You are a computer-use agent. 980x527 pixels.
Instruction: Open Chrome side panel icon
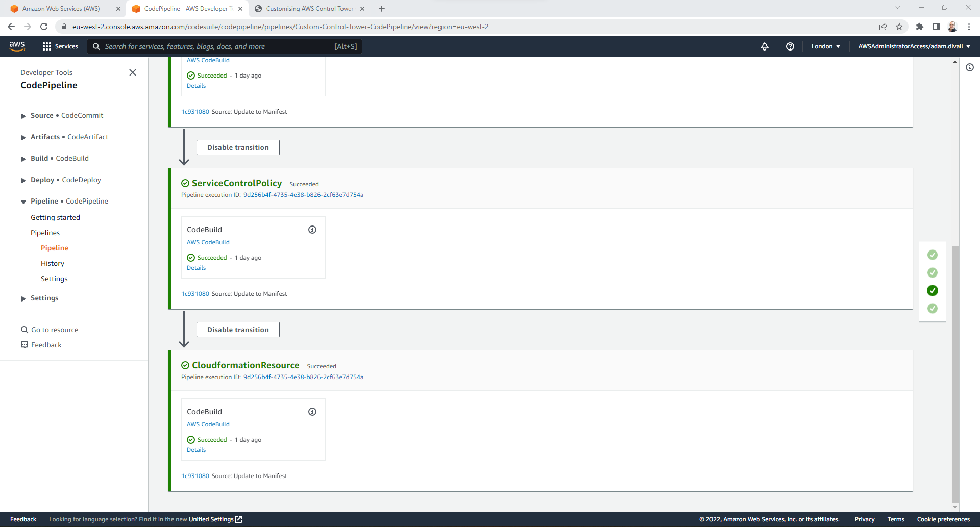936,27
